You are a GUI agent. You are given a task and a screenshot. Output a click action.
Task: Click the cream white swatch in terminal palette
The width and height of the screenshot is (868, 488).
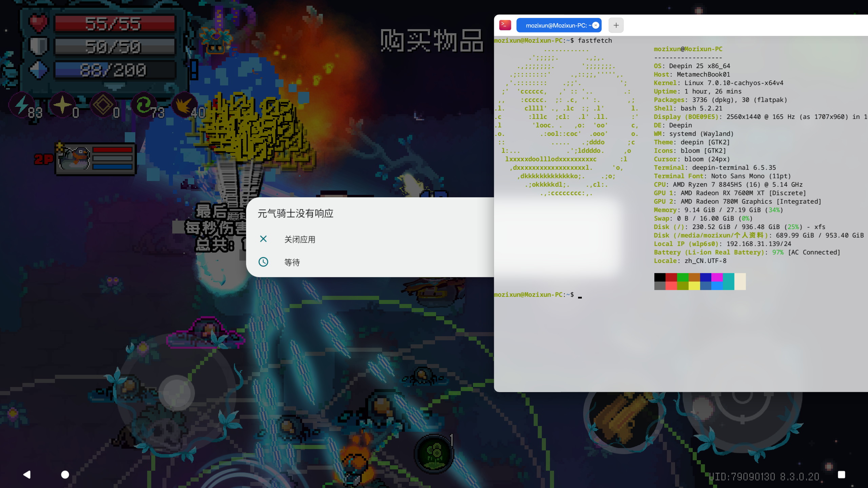(x=740, y=281)
